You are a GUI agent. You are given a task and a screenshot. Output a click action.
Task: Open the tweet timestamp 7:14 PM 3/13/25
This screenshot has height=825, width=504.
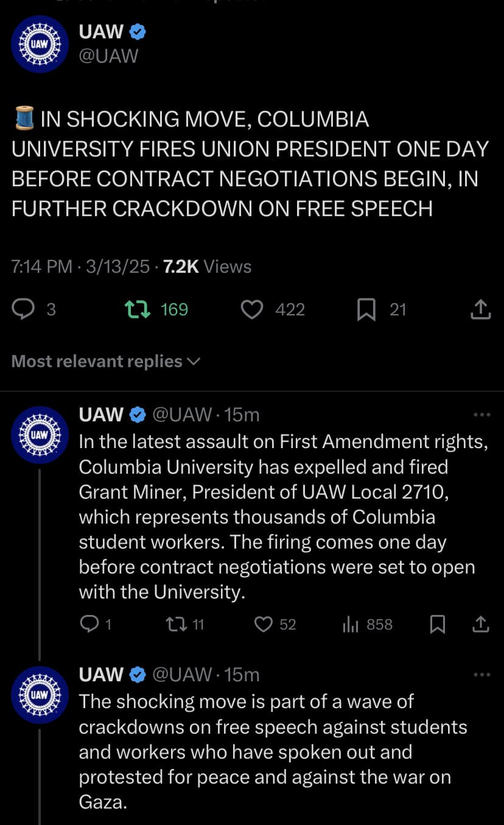pyautogui.click(x=80, y=267)
